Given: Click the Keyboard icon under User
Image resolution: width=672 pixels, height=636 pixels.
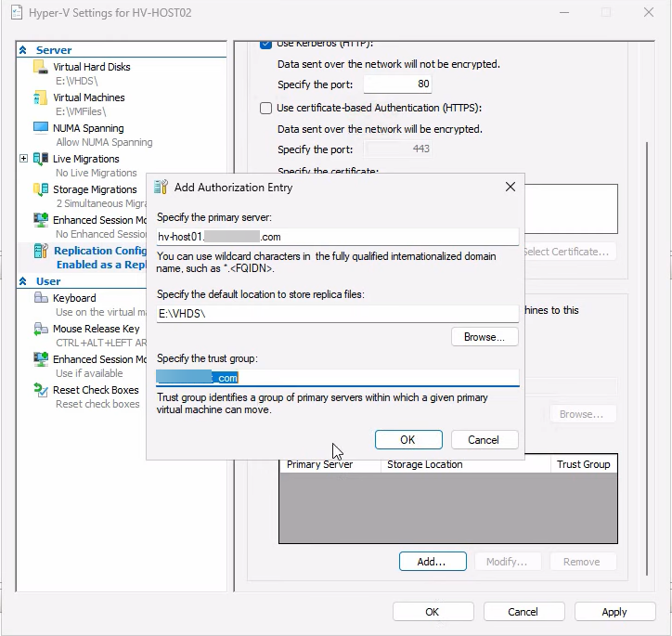Looking at the screenshot, I should click(x=41, y=297).
